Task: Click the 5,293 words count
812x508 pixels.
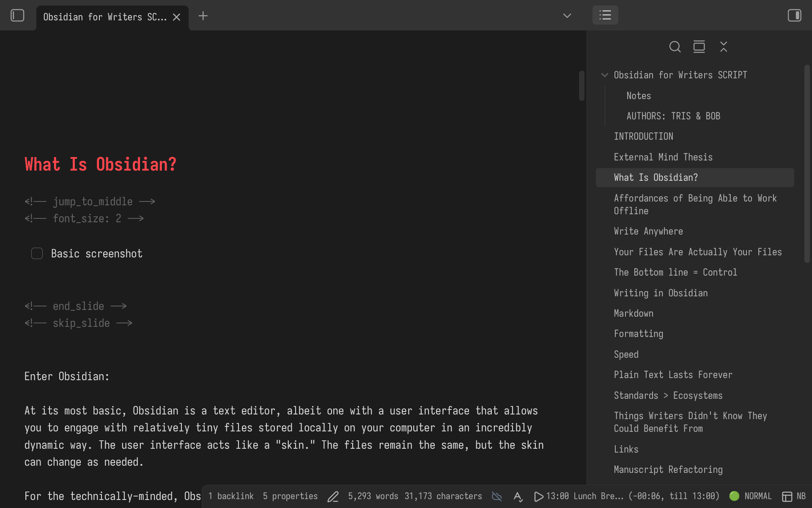Action: (373, 496)
